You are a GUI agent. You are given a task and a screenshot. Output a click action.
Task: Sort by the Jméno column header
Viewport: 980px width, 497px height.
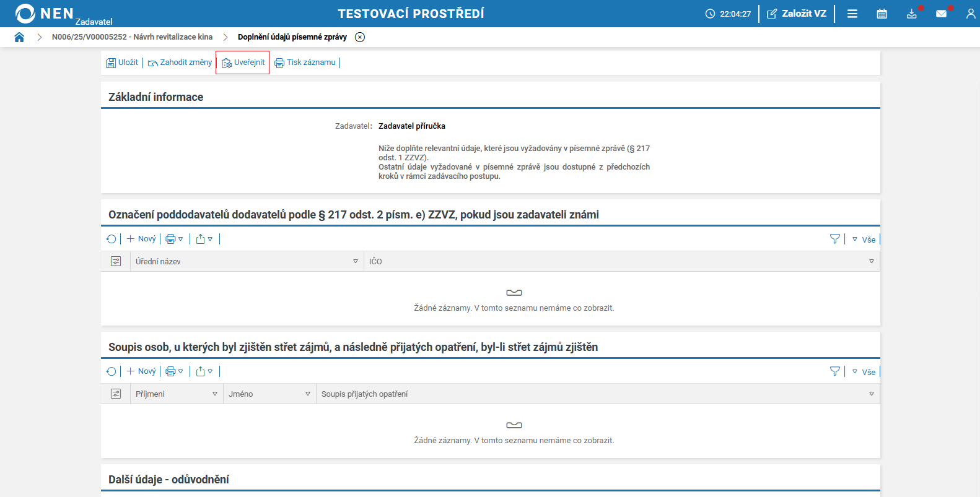point(240,394)
